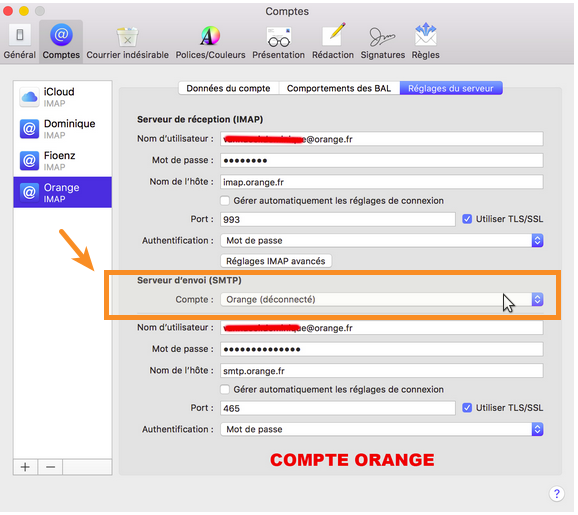The width and height of the screenshot is (578, 515).
Task: Toggle IMAP Gérer automatiquement les réglages checkbox
Action: click(x=225, y=201)
